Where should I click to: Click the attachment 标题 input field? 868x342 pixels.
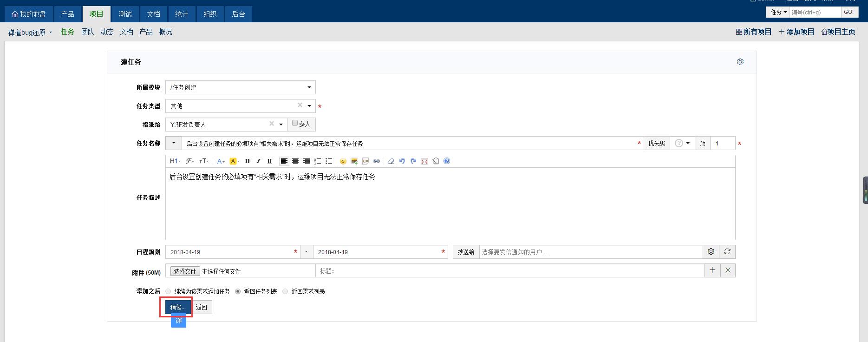[510, 270]
